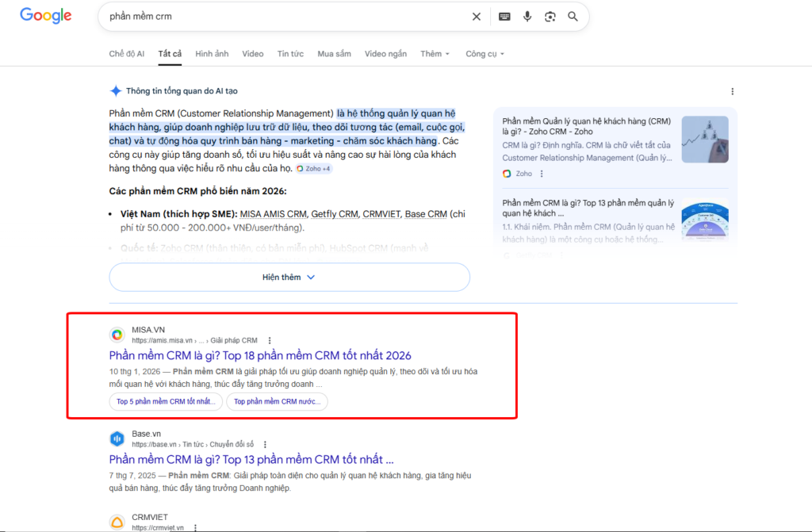Screen dimensions: 812x532
Task: Switch to the 'Hình ảnh' tab
Action: [211, 53]
